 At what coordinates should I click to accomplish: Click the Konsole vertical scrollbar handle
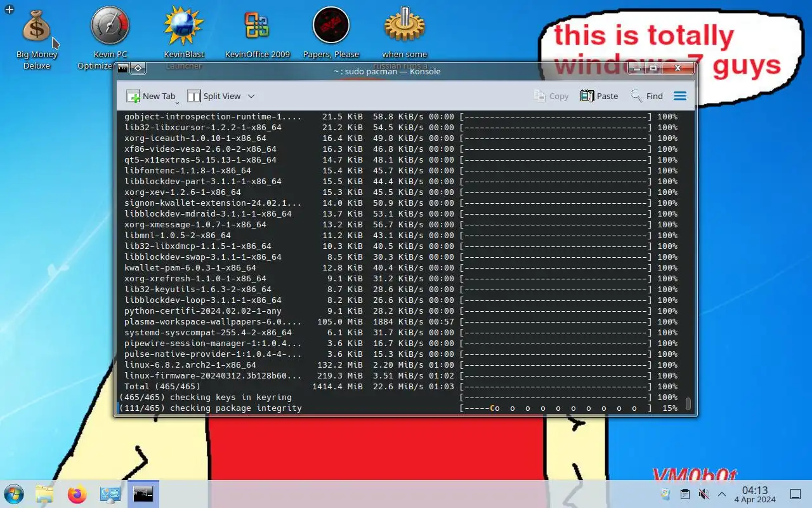[688, 404]
